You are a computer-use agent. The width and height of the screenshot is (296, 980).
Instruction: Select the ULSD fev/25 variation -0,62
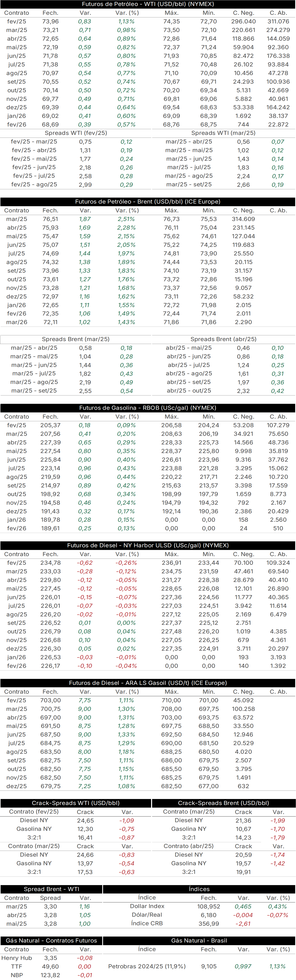click(x=85, y=563)
